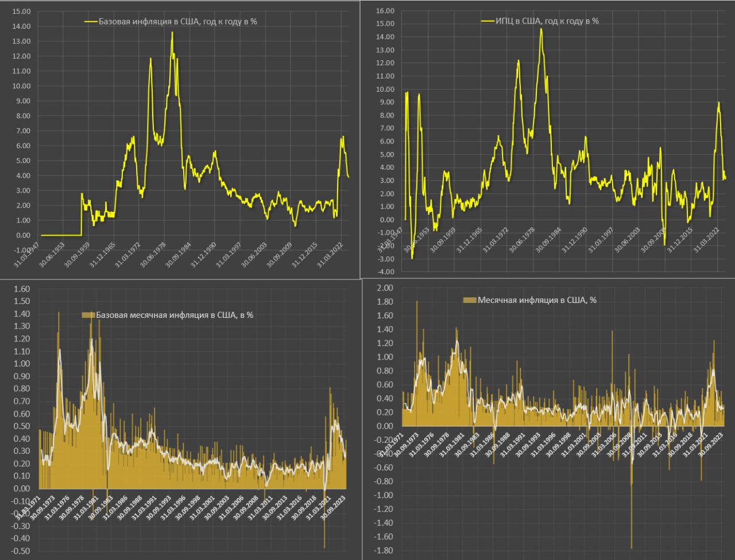The height and width of the screenshot is (560, 735).
Task: Click the highest peak of the core inflation line
Action: (x=172, y=33)
